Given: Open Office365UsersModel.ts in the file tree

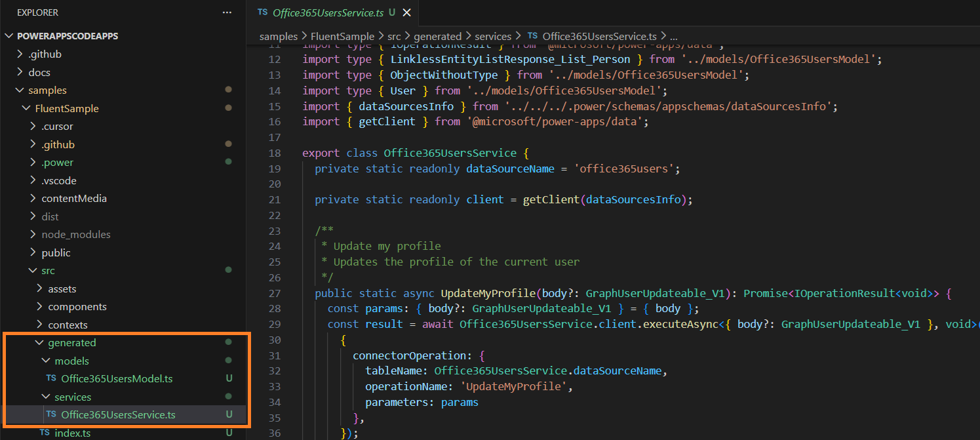Looking at the screenshot, I should pos(117,378).
